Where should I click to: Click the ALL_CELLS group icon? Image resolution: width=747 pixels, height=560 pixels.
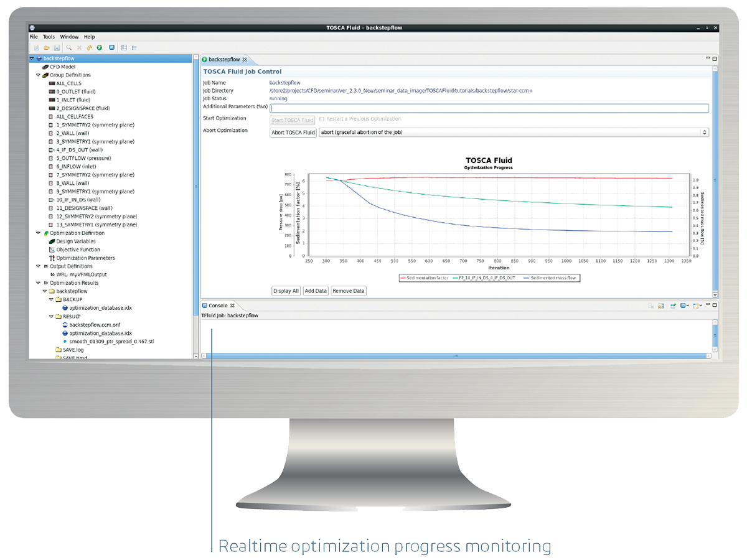[x=52, y=83]
